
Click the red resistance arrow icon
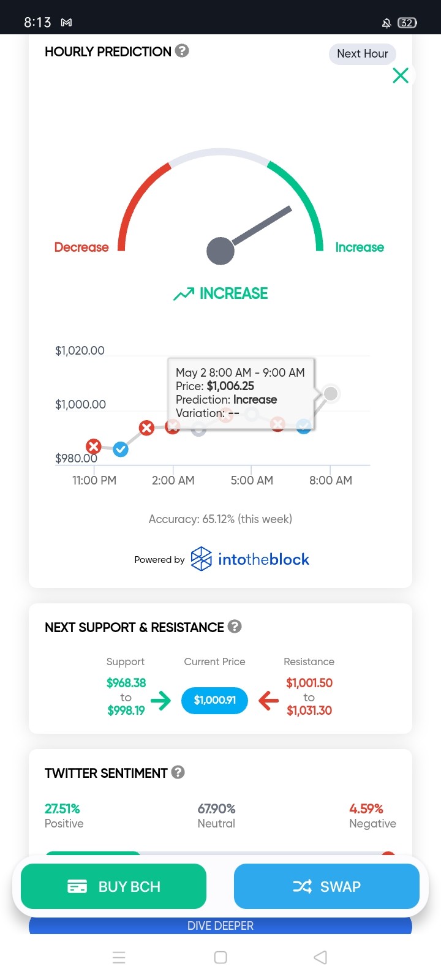[x=268, y=700]
